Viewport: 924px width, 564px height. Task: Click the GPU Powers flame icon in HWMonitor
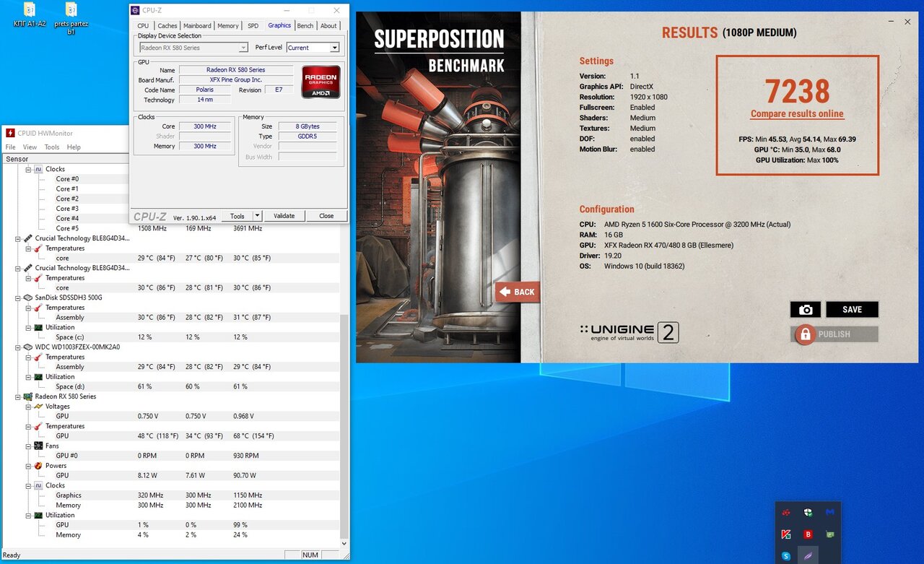38,466
